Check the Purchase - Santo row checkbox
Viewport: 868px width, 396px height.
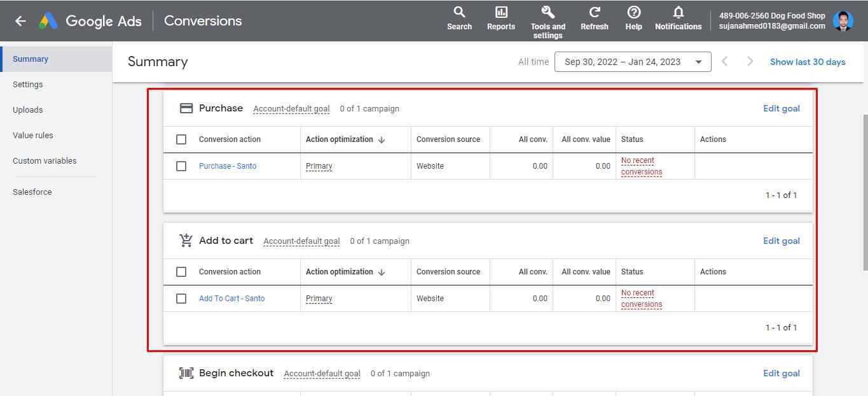click(x=181, y=166)
